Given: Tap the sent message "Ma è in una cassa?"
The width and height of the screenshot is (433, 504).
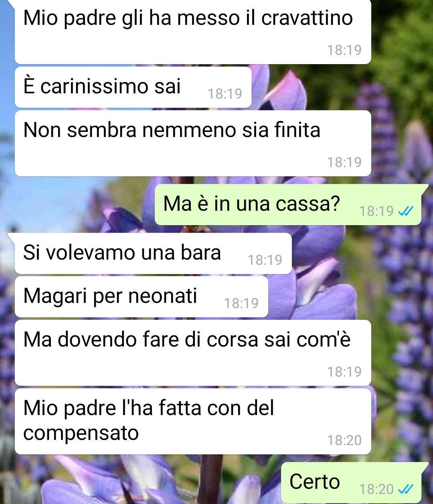Looking at the screenshot, I should [288, 205].
